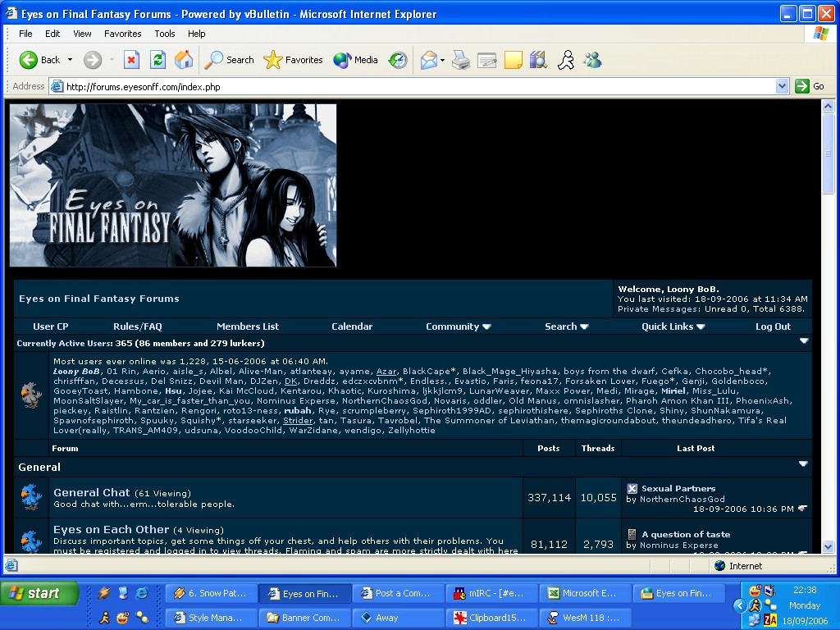
Task: Click Show Desktop in Quick Launch
Action: coord(123,592)
